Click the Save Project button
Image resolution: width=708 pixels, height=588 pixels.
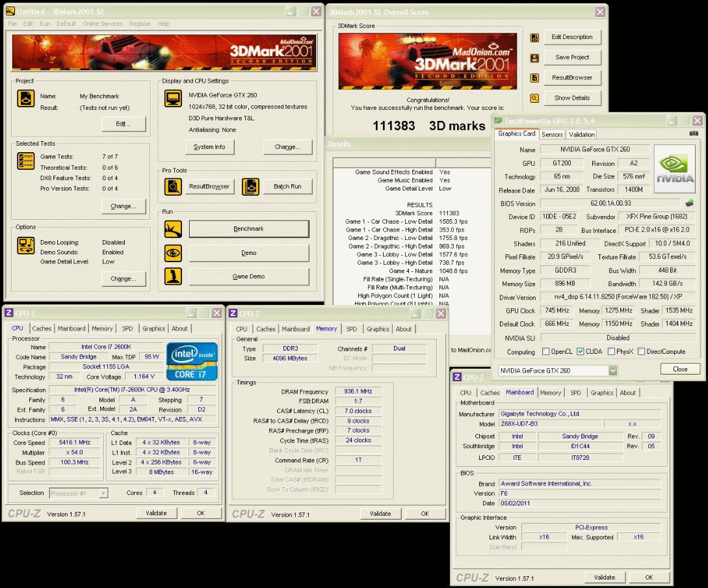(x=572, y=57)
